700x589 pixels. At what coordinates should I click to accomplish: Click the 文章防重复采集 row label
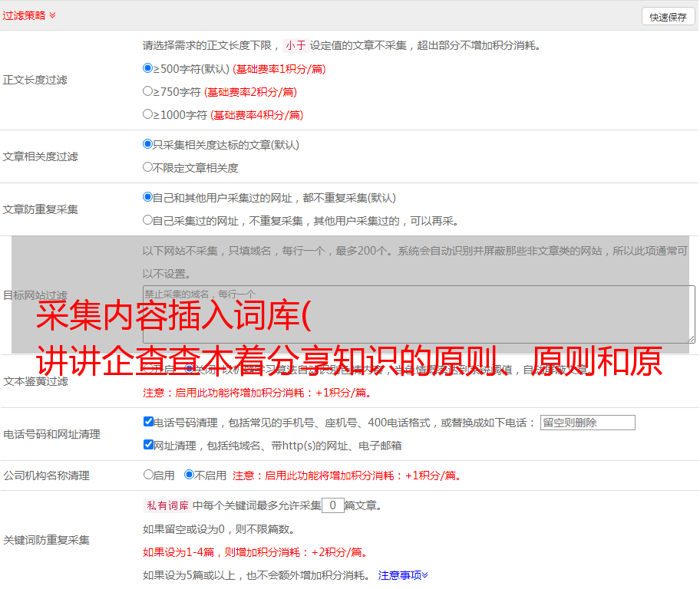click(41, 209)
